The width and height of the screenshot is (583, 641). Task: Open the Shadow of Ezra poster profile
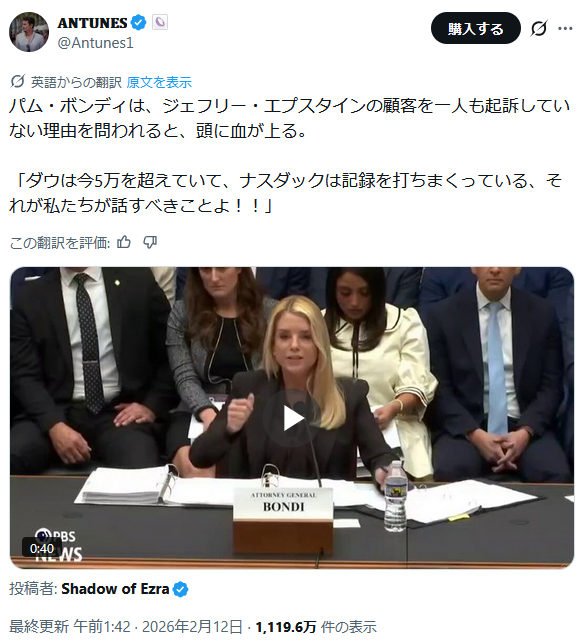115,589
